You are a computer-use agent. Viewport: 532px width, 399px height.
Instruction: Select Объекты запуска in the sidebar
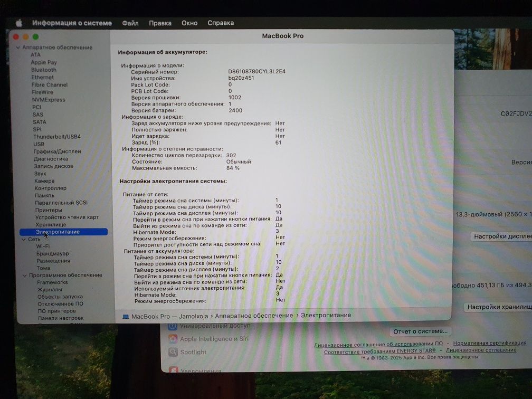pyautogui.click(x=60, y=297)
